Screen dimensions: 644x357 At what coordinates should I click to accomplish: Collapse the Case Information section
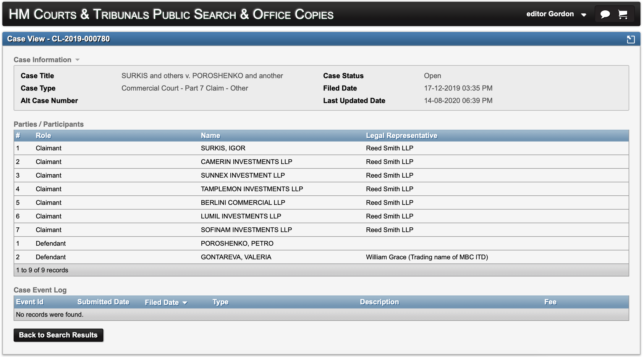pos(77,60)
